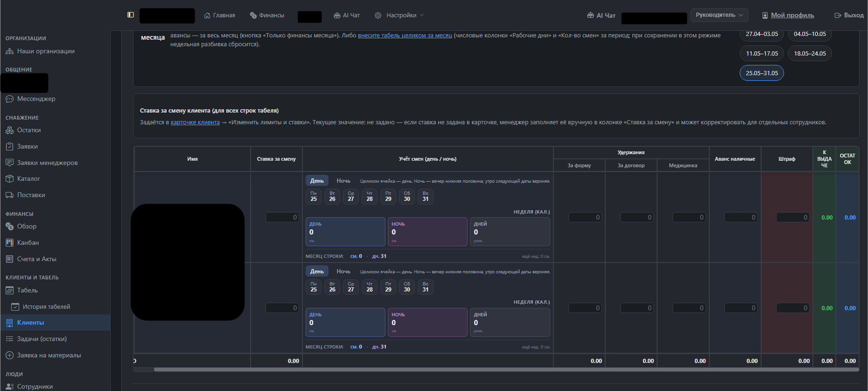Toggle Пт 29 in second row
Screen dimensions: 868x391
388,287
